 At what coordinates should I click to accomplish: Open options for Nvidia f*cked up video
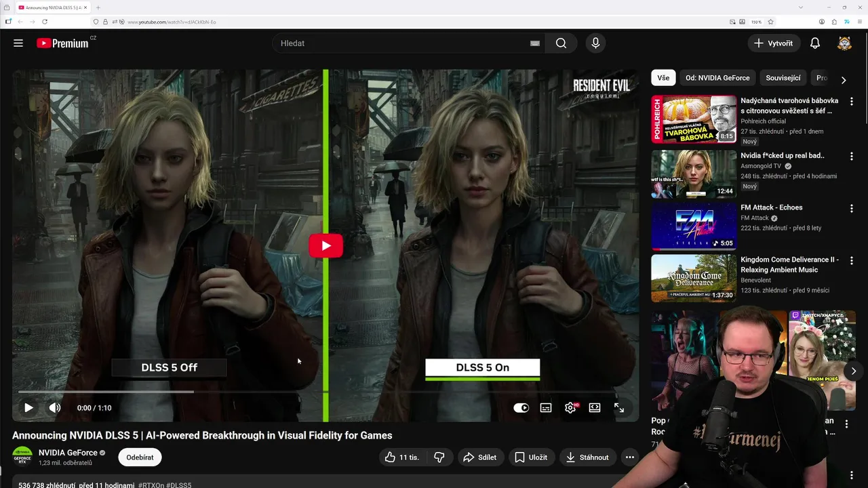tap(852, 156)
